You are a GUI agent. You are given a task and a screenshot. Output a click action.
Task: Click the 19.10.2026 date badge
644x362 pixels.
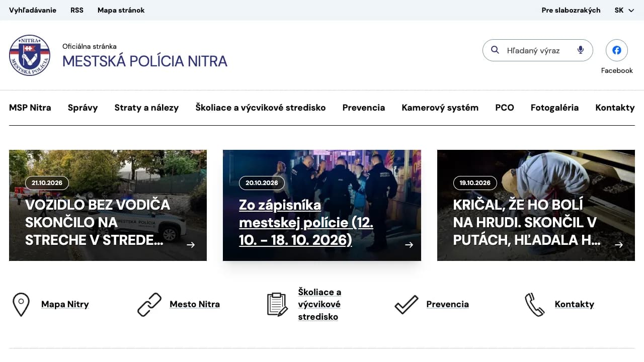[475, 183]
